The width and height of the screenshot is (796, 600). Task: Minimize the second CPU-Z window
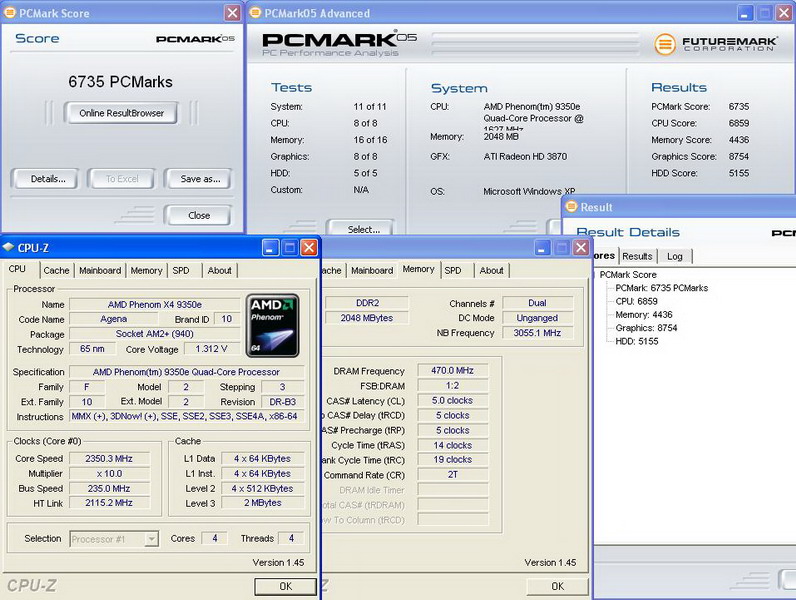542,248
